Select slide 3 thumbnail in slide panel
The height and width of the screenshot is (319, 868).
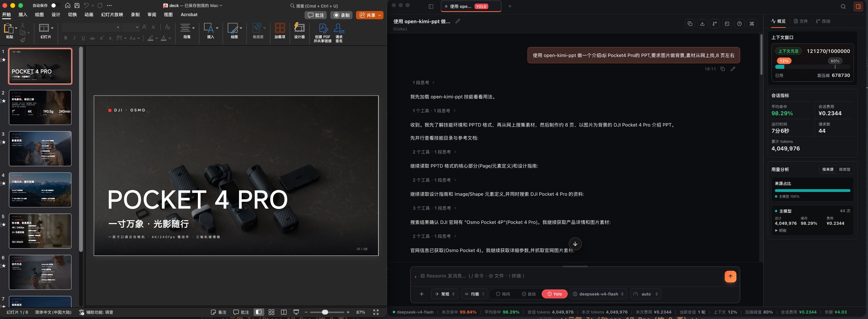click(x=40, y=148)
